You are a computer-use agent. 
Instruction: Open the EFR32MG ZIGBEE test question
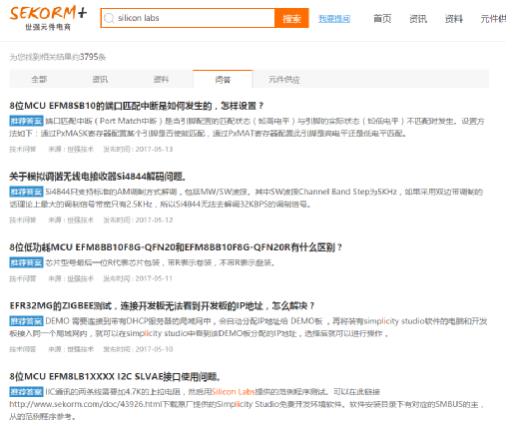pos(162,306)
